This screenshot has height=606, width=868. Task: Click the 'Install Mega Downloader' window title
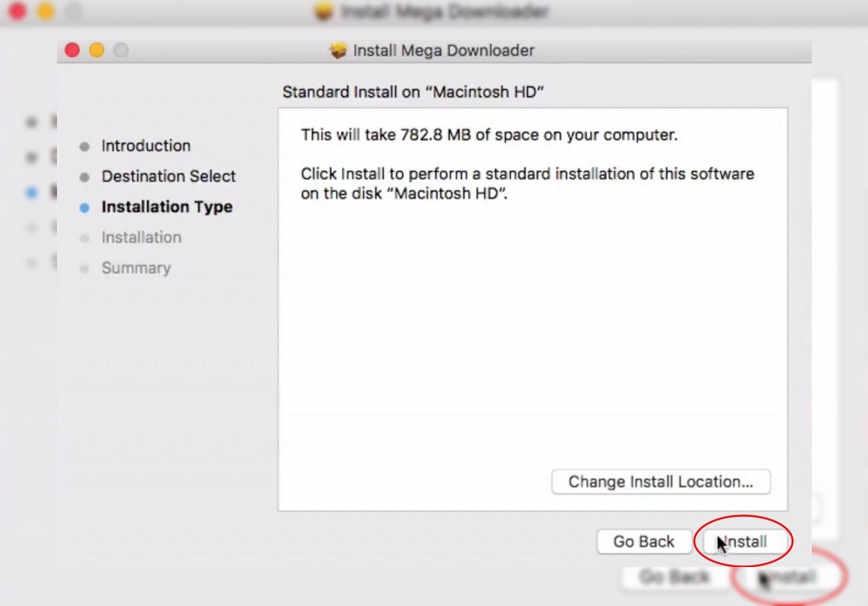pos(443,50)
